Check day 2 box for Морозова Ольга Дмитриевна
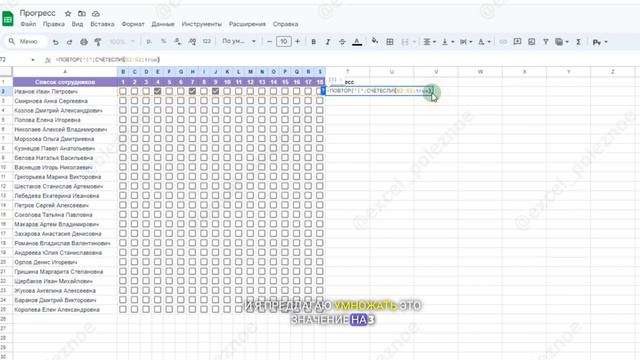 point(134,139)
